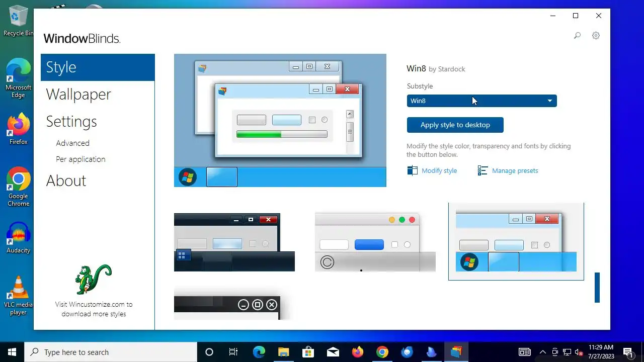
Task: Click the Manage presets list icon
Action: 482,170
